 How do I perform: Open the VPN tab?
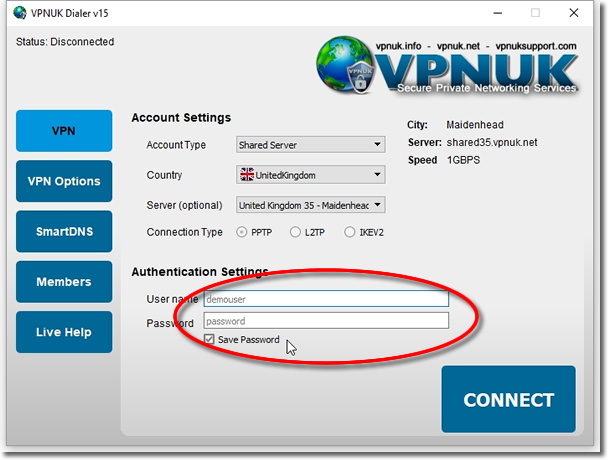pyautogui.click(x=64, y=131)
